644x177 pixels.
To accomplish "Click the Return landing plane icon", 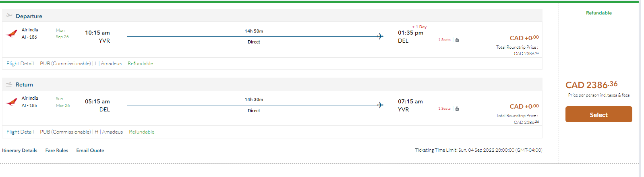I will point(9,84).
